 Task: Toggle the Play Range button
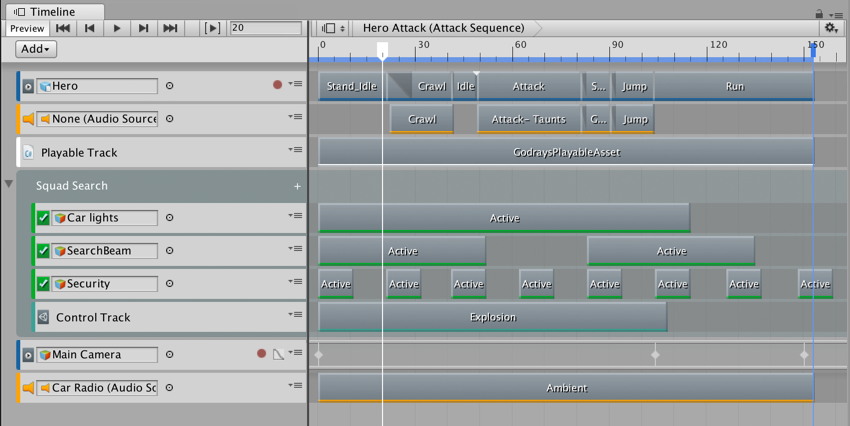[x=212, y=28]
